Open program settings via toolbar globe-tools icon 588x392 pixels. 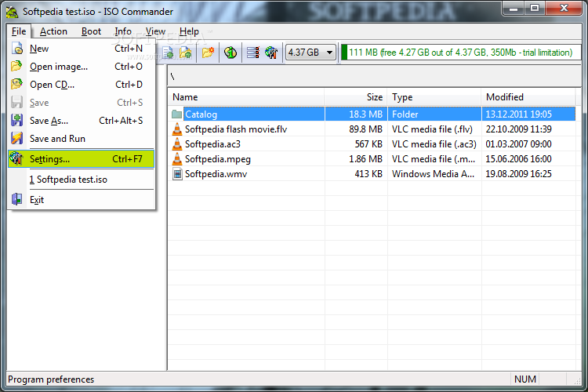pyautogui.click(x=271, y=53)
